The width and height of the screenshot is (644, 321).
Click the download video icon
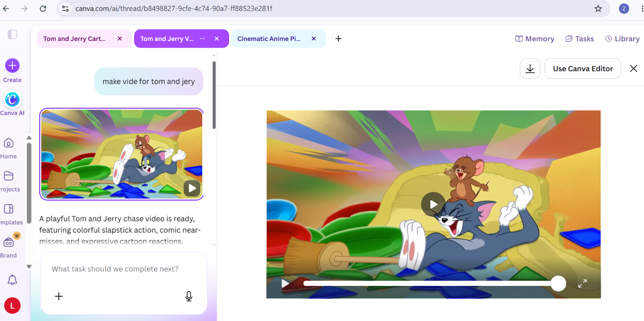pos(530,69)
